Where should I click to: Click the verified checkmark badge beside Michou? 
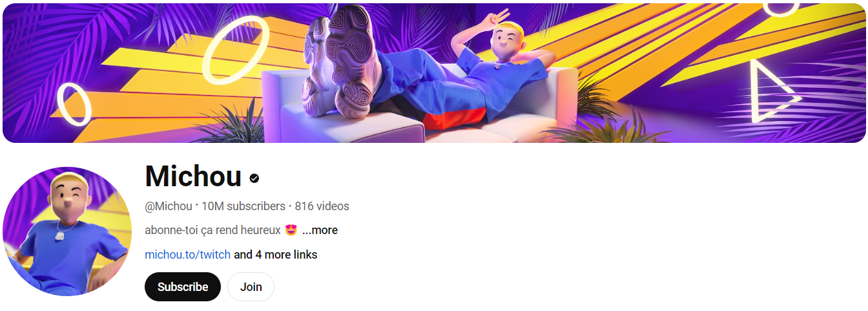pos(254,178)
